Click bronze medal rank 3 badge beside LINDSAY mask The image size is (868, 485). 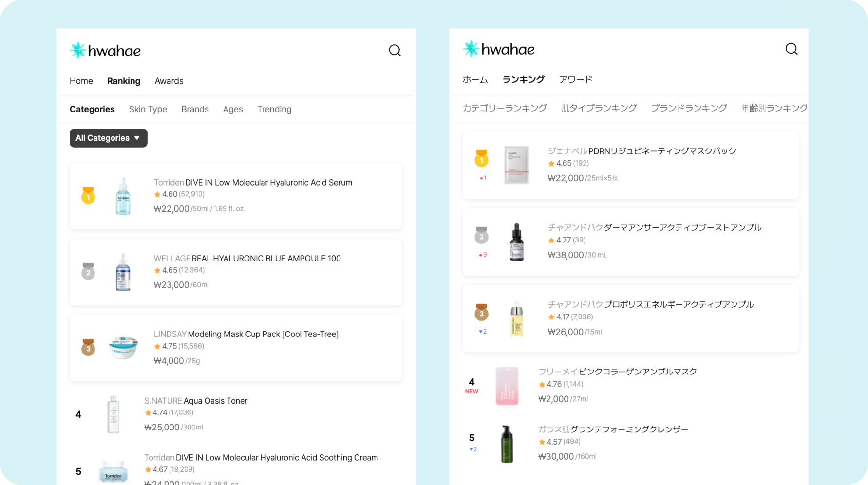88,347
